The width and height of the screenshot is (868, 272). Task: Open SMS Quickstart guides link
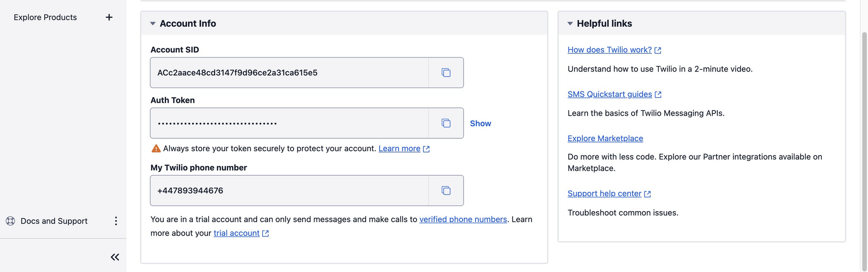point(609,94)
